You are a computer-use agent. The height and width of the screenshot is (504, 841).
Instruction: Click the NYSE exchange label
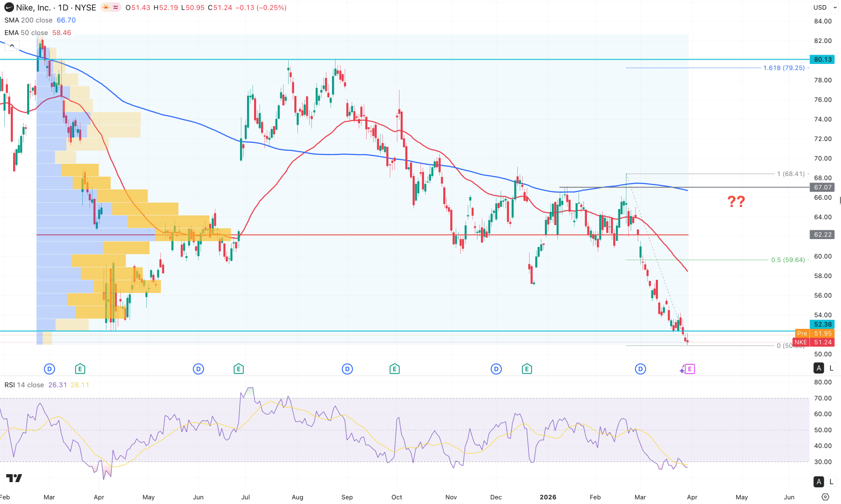[x=86, y=7]
